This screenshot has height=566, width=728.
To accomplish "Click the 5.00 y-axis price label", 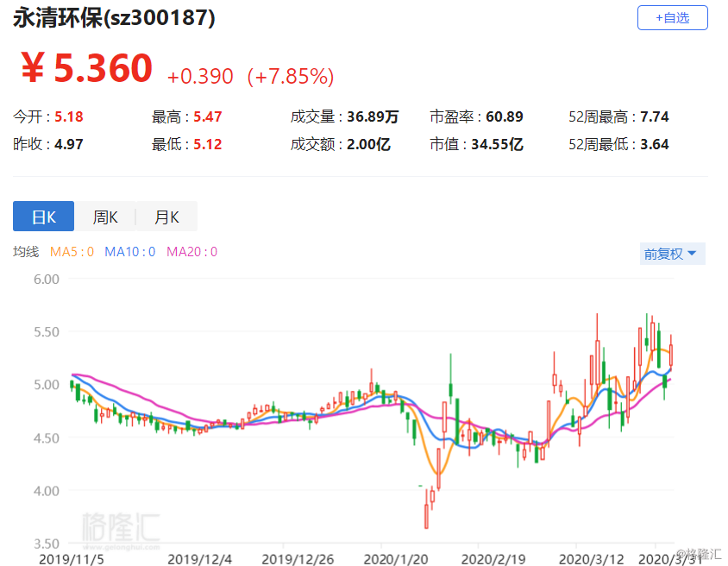I will tap(47, 385).
